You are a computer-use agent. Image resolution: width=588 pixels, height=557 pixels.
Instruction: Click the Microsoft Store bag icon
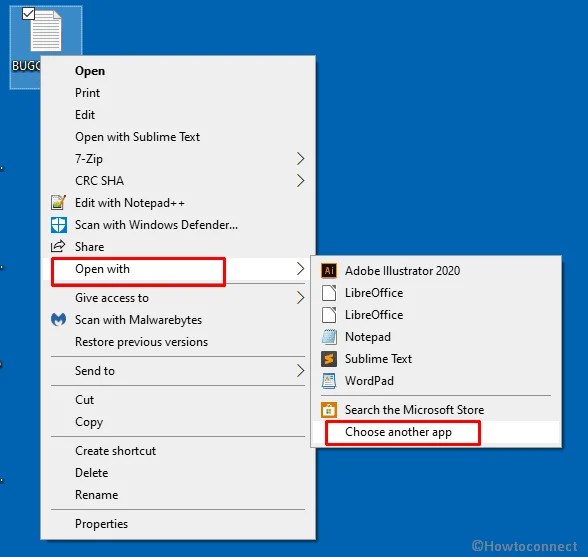[329, 410]
